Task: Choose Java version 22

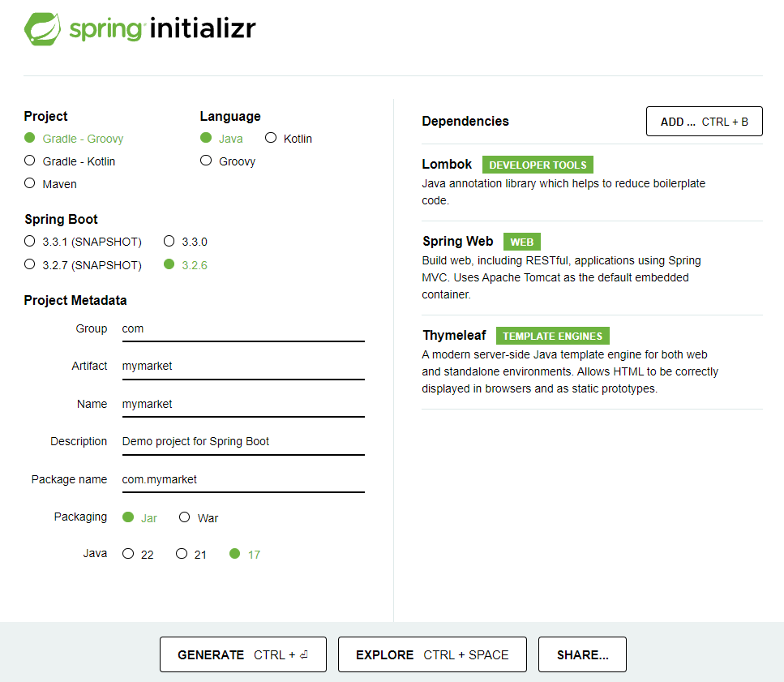Action: tap(138, 555)
